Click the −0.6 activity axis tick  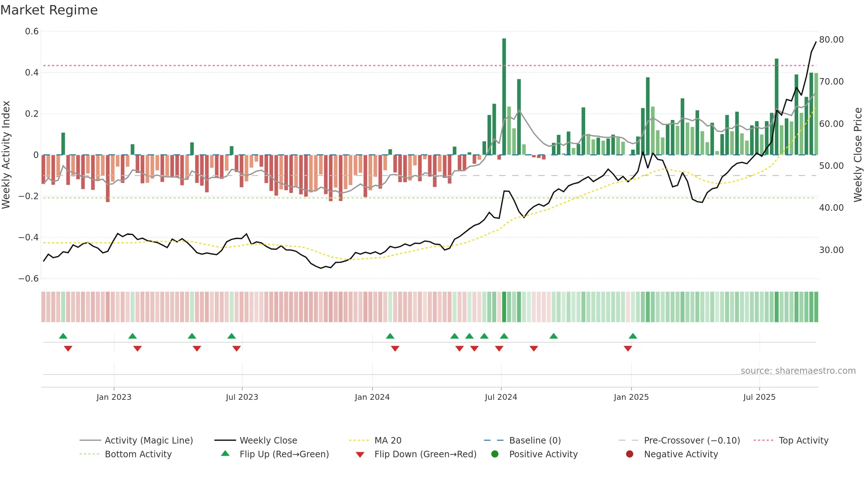[x=29, y=279]
